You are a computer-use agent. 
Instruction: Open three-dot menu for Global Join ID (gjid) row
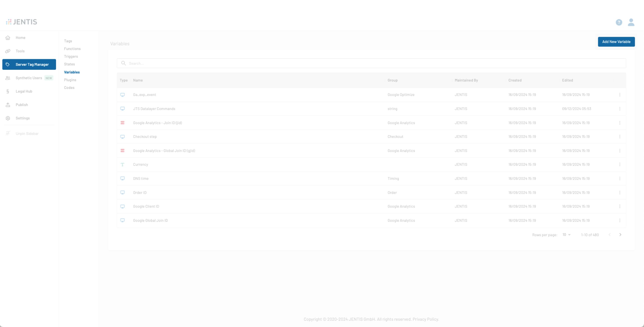coord(620,151)
